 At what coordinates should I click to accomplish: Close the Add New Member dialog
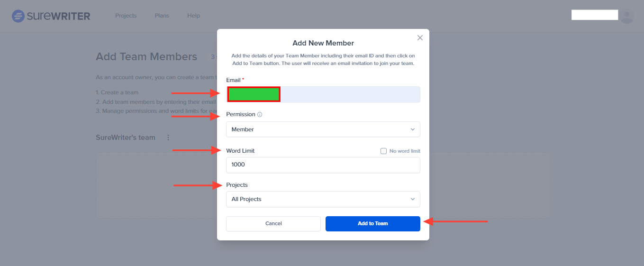click(420, 38)
